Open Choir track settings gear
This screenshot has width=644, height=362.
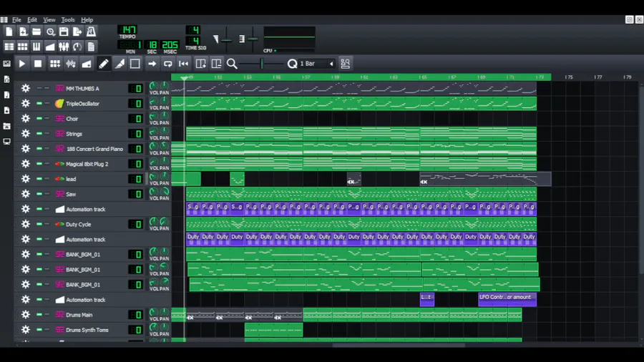click(26, 119)
